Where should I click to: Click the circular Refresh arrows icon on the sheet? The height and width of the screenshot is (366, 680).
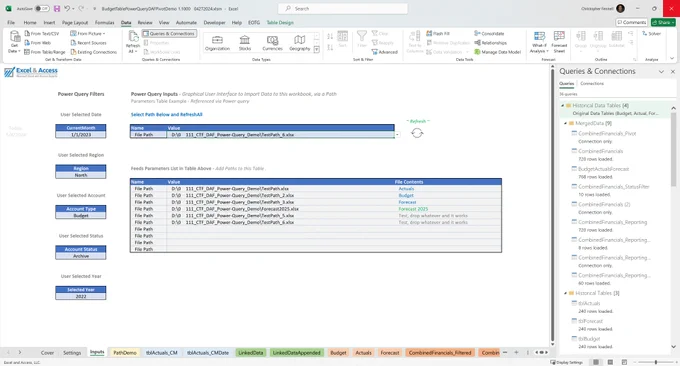coord(417,133)
